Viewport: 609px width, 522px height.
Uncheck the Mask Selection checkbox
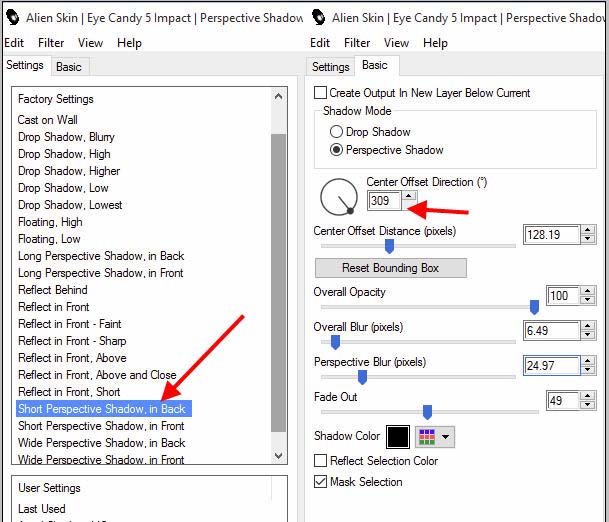321,482
